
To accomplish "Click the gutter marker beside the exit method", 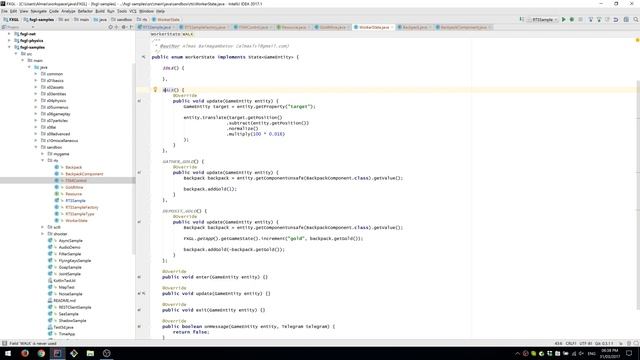I will [x=139, y=310].
